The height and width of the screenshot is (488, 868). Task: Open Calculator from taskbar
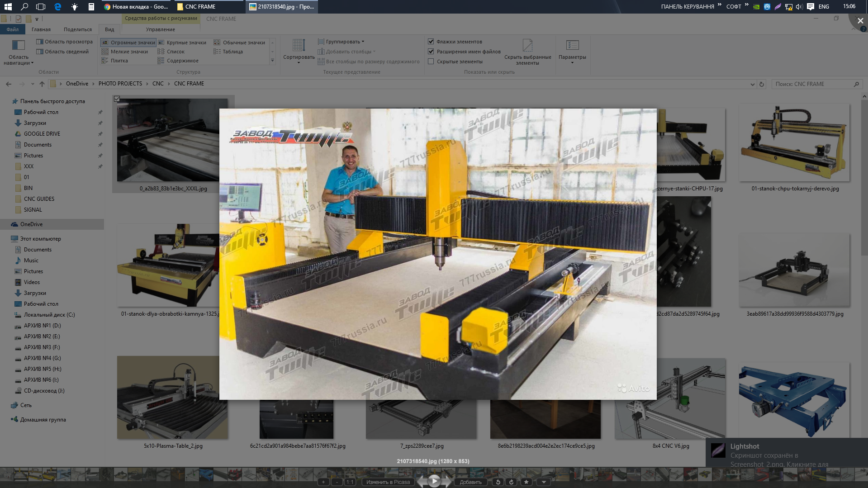coord(91,7)
